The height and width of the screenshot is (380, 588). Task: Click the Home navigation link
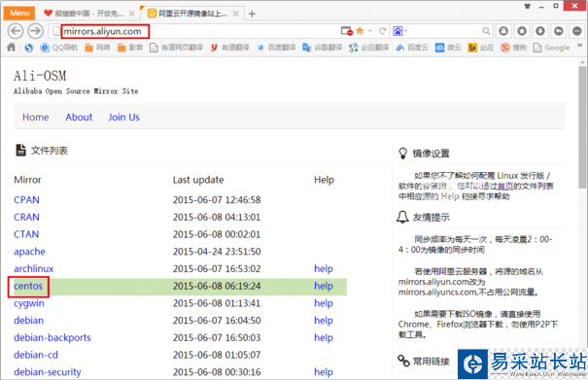36,117
